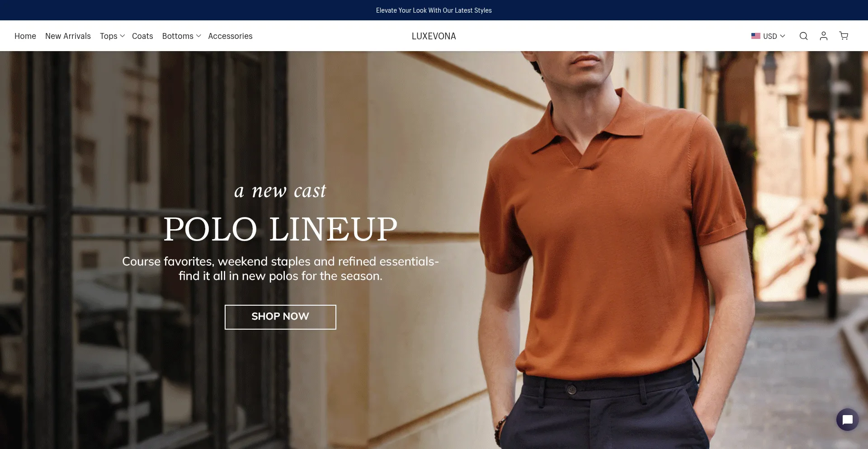Expand the Bottoms menu chevron

pyautogui.click(x=198, y=36)
